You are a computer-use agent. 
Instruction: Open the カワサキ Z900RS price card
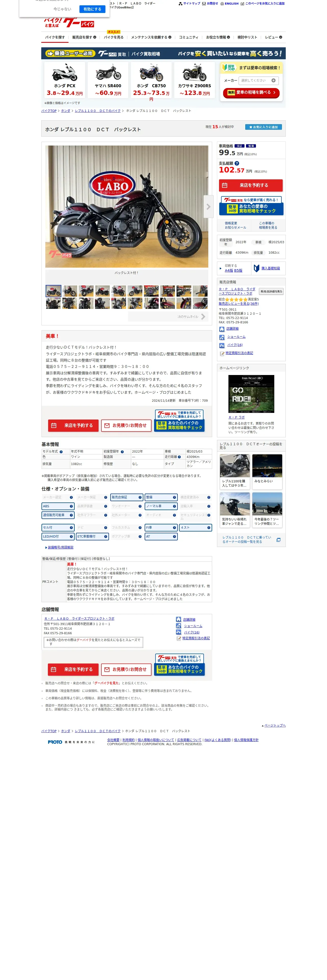click(194, 80)
